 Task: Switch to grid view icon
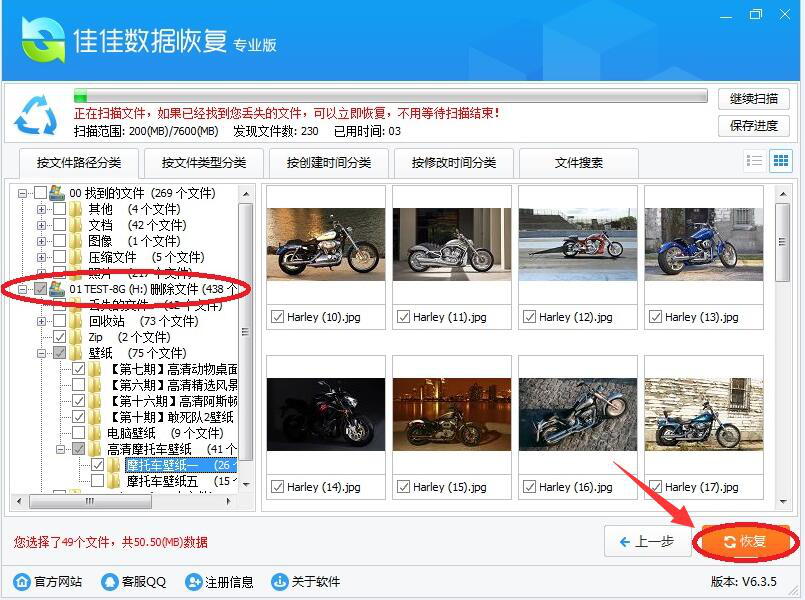pos(779,160)
